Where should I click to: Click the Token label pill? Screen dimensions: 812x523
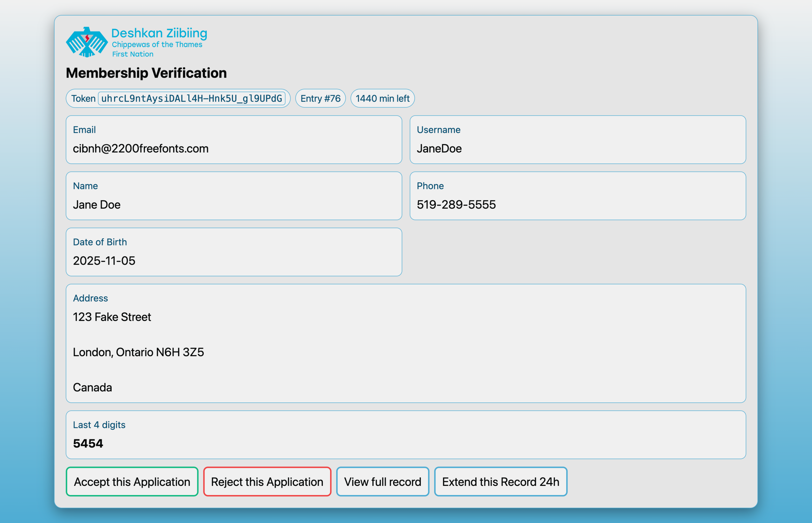tap(83, 99)
